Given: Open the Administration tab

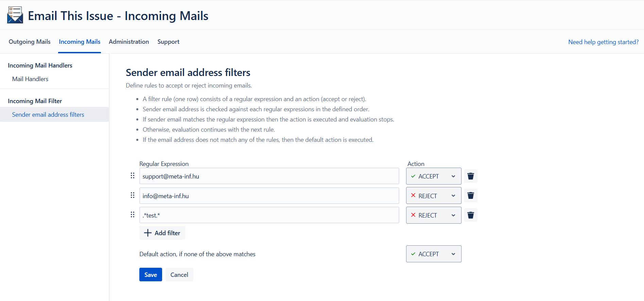Looking at the screenshot, I should click(x=129, y=42).
